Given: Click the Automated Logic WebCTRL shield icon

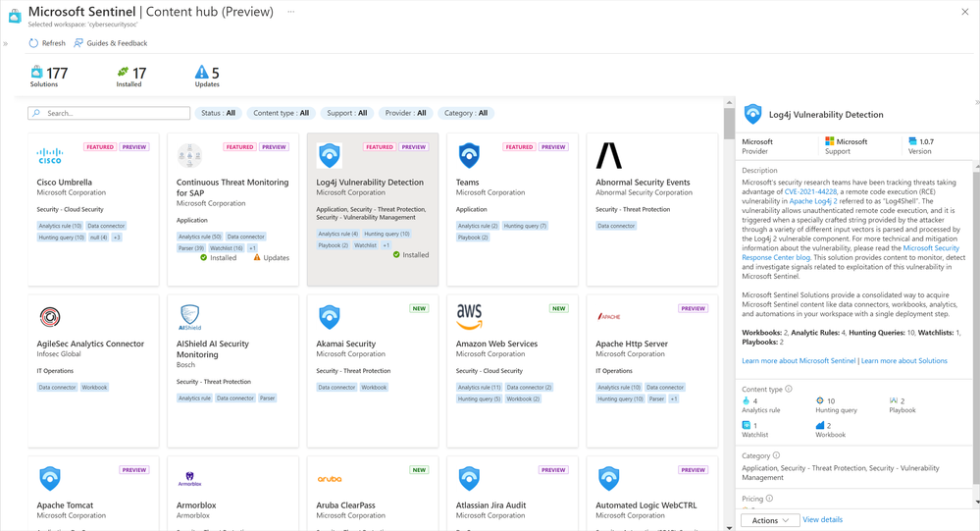Looking at the screenshot, I should 609,478.
